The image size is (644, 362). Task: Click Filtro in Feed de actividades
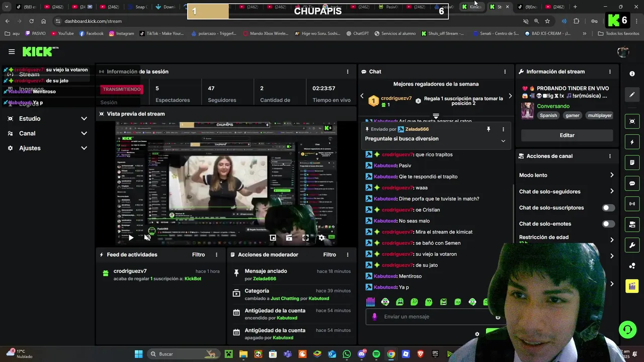[198, 254]
